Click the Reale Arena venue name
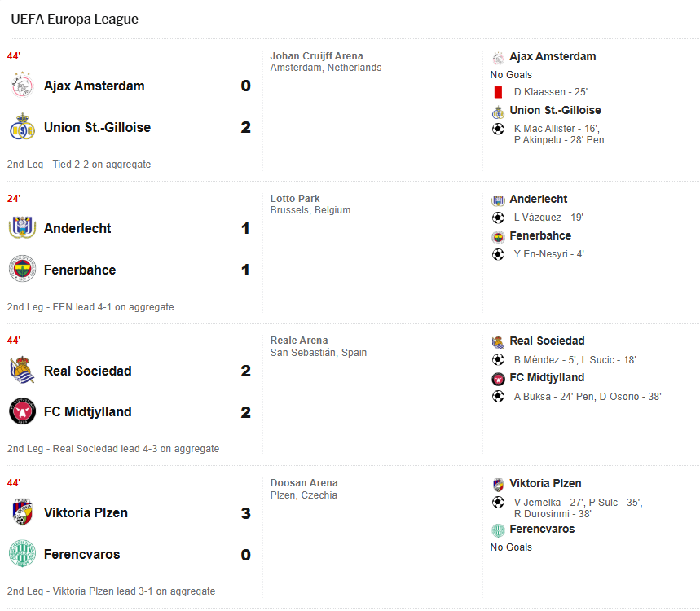Viewport: 700px width, 611px height. pyautogui.click(x=299, y=340)
